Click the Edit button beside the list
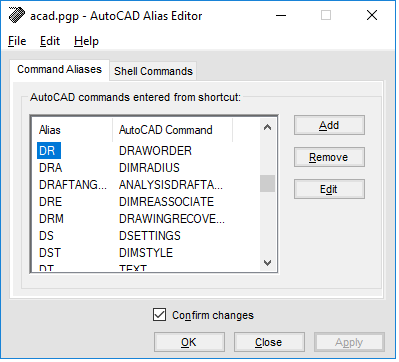This screenshot has width=399, height=362. point(329,189)
